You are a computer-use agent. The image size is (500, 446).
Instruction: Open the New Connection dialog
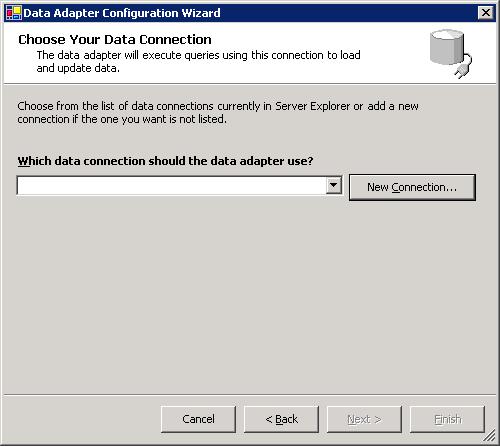coord(412,187)
